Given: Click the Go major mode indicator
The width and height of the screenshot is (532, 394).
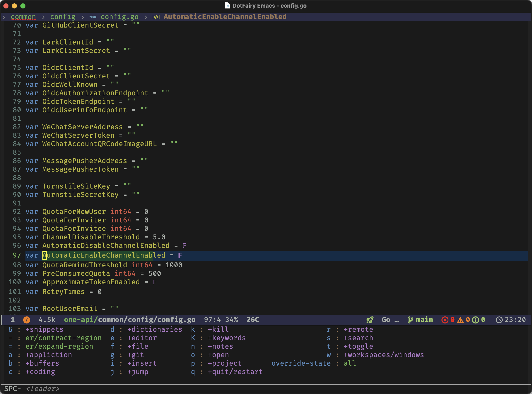Looking at the screenshot, I should (386, 320).
